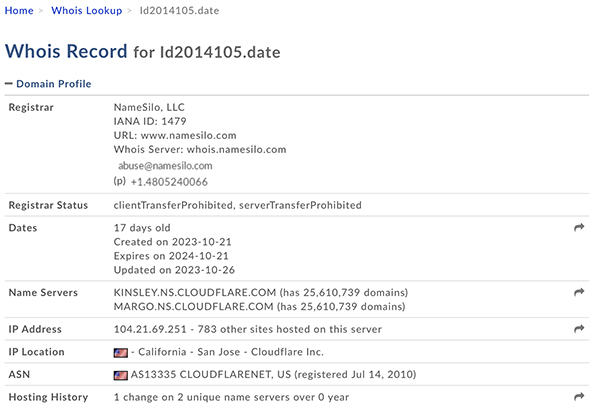Click the registrar phone number +1.4805240066
Image resolution: width=600 pixels, height=415 pixels.
169,182
